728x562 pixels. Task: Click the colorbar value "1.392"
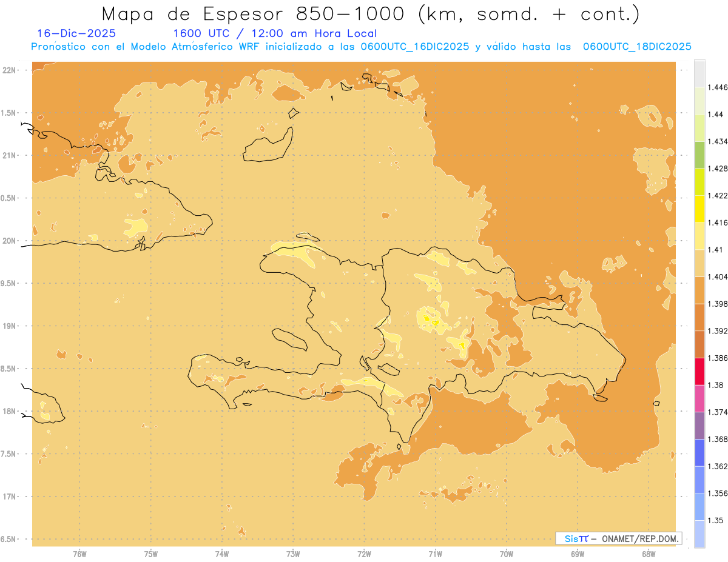tap(717, 331)
